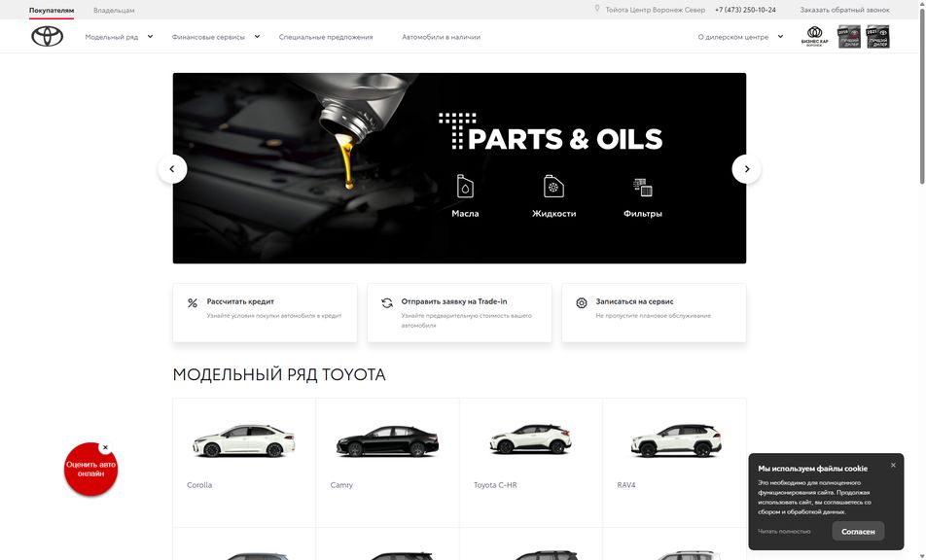The width and height of the screenshot is (926, 560).
Task: Open the Фильтры filters icon
Action: click(643, 188)
